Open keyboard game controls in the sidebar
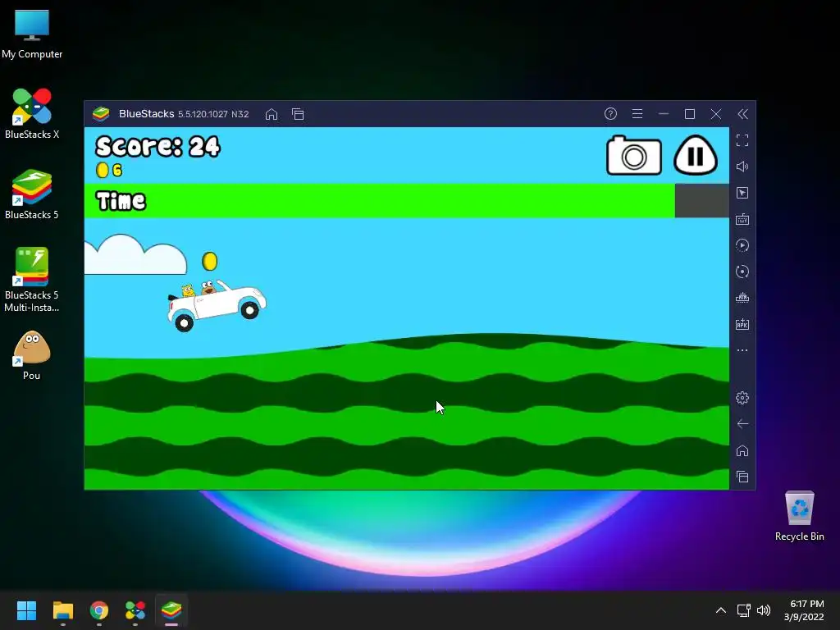 tap(742, 219)
